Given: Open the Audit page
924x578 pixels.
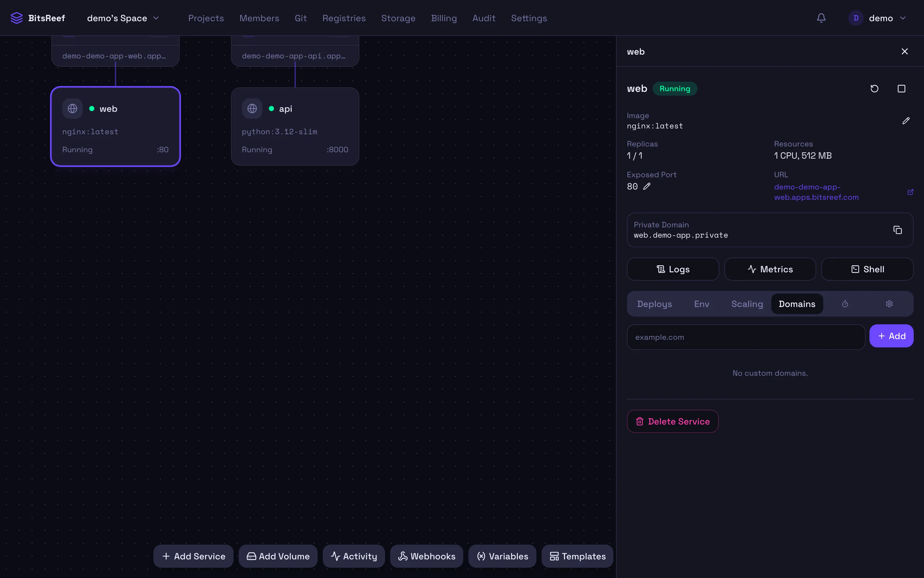Looking at the screenshot, I should [x=484, y=18].
